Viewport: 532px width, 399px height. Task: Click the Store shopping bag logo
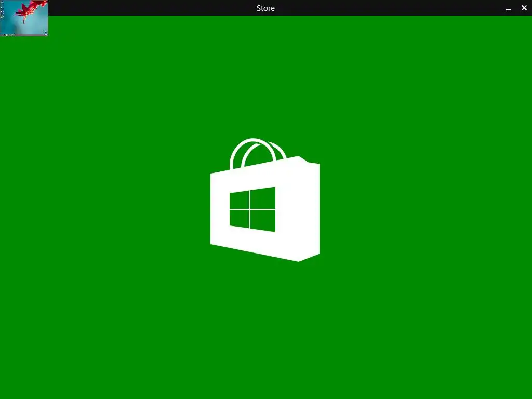coord(264,200)
